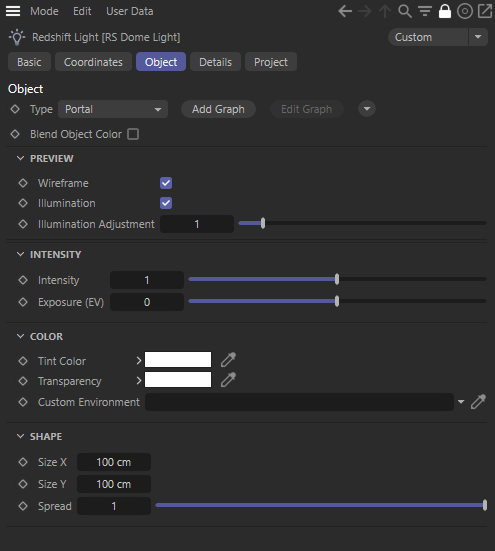
Task: Pick Tint Color with eyedropper icon
Action: click(228, 360)
